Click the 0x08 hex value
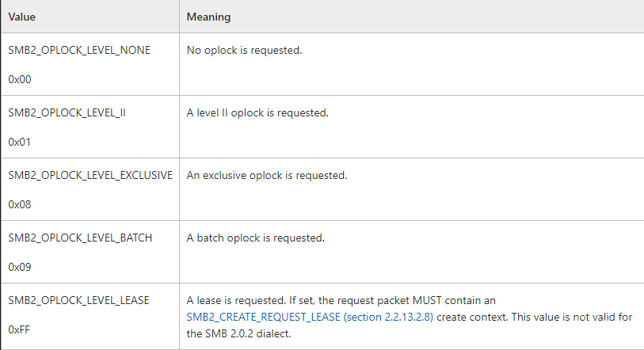The image size is (644, 350). (20, 205)
